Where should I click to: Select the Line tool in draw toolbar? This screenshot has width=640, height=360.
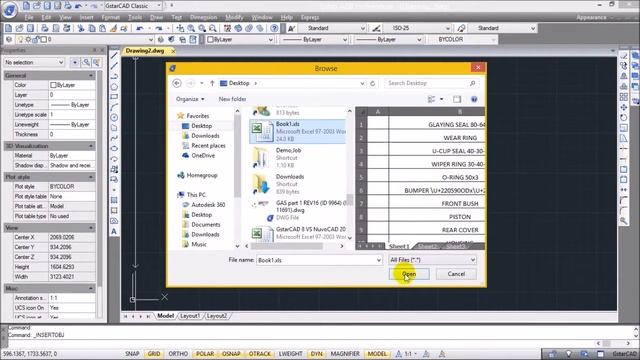point(114,56)
